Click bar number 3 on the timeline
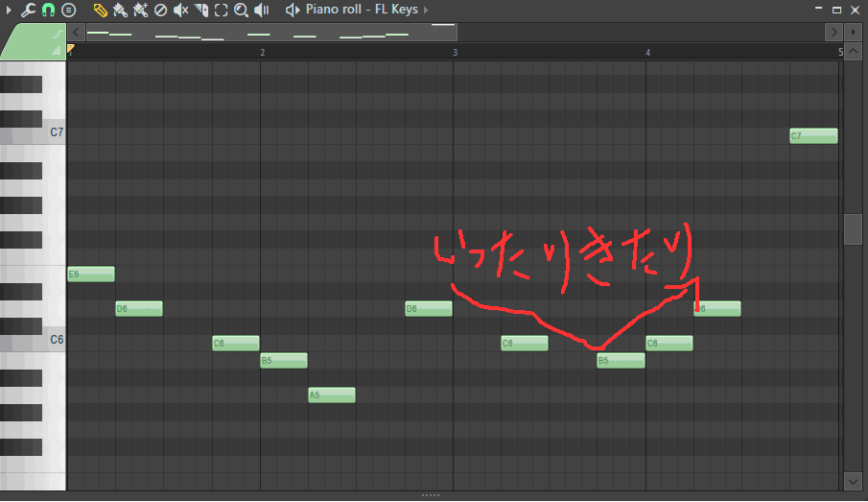The width and height of the screenshot is (868, 502). click(x=455, y=53)
